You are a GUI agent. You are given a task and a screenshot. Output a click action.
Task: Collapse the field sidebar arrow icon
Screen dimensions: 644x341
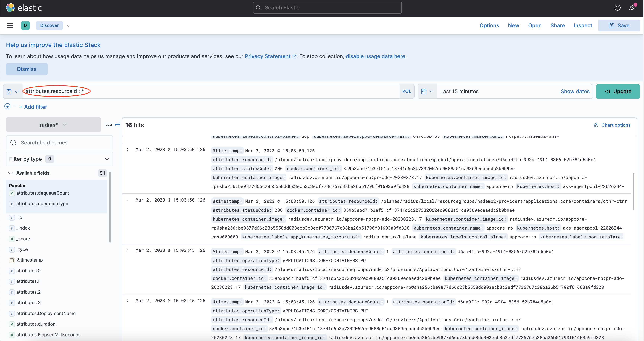point(117,125)
